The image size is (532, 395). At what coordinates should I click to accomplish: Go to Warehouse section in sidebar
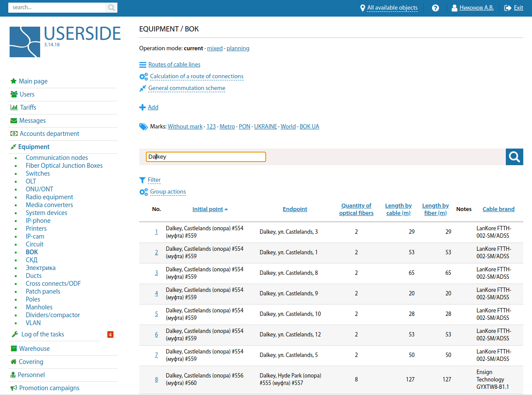[x=34, y=349]
